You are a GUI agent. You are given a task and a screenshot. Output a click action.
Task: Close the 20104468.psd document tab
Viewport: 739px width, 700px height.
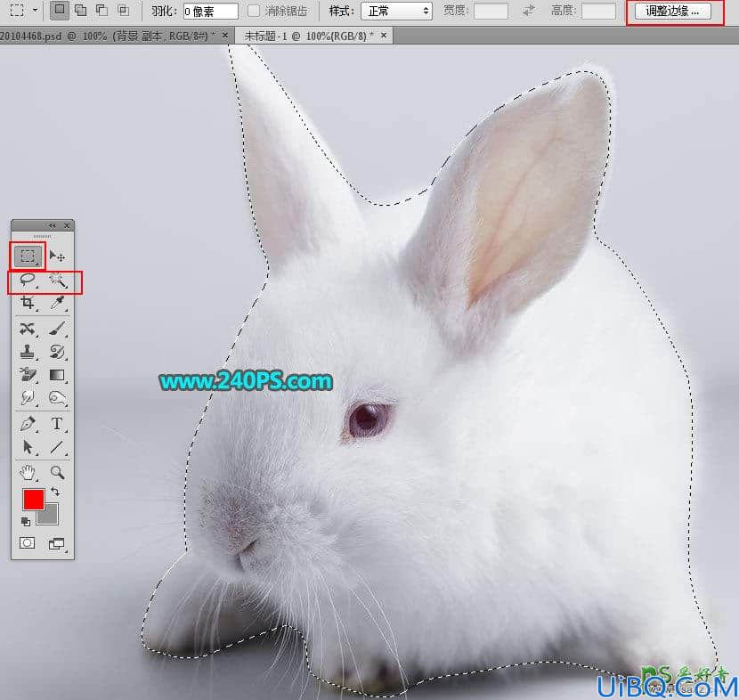tap(225, 36)
